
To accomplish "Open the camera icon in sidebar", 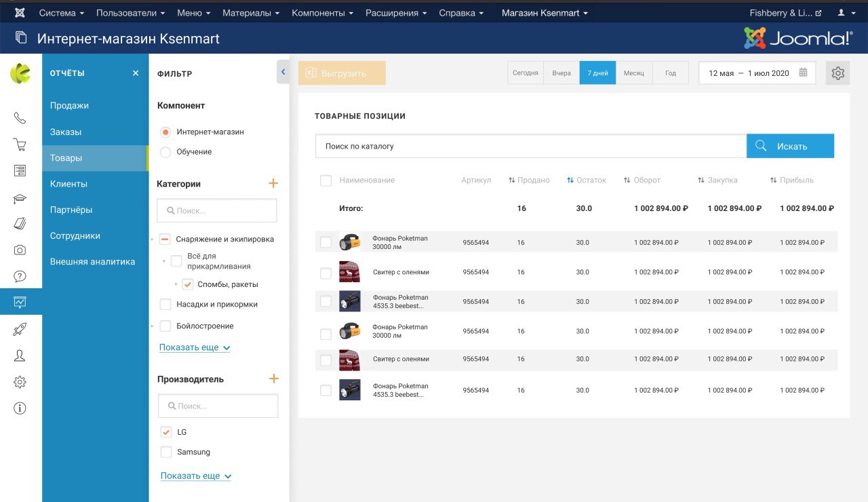I will (20, 250).
